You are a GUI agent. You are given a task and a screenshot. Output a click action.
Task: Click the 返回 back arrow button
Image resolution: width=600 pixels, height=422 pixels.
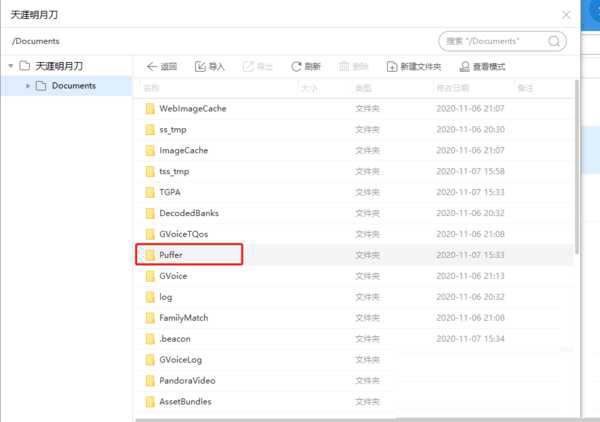(x=161, y=66)
